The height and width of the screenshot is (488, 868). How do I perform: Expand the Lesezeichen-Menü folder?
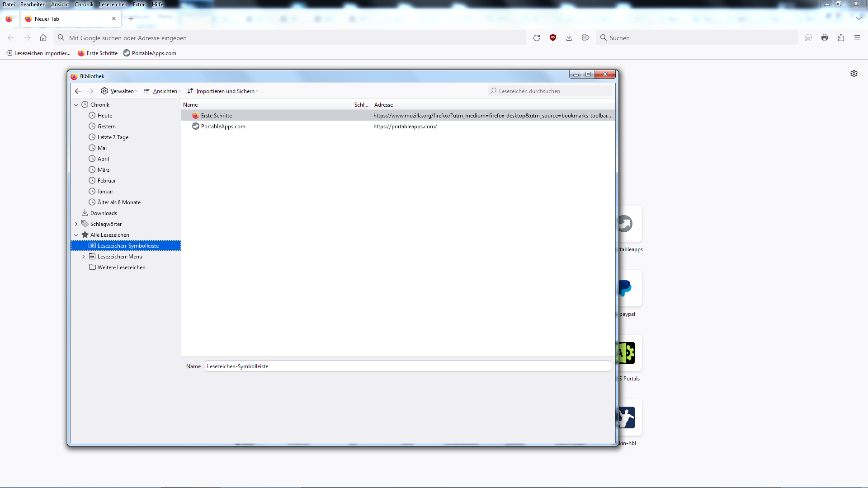coord(84,257)
